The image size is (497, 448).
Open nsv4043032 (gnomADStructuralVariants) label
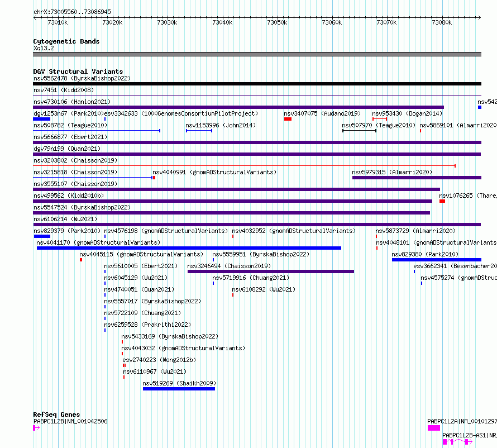pyautogui.click(x=183, y=348)
